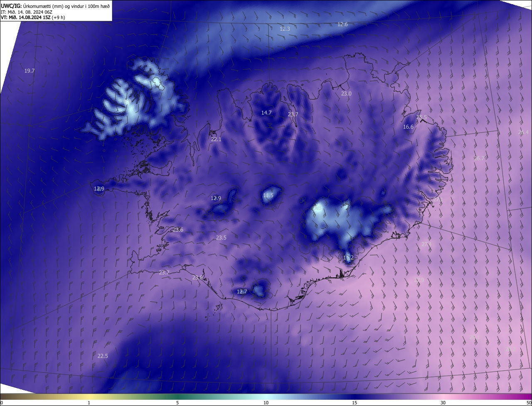Click the '23.8' value label

tap(198, 278)
